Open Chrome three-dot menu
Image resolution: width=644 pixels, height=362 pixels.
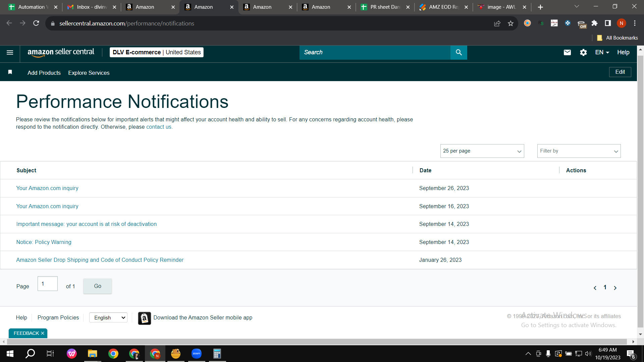click(x=635, y=23)
